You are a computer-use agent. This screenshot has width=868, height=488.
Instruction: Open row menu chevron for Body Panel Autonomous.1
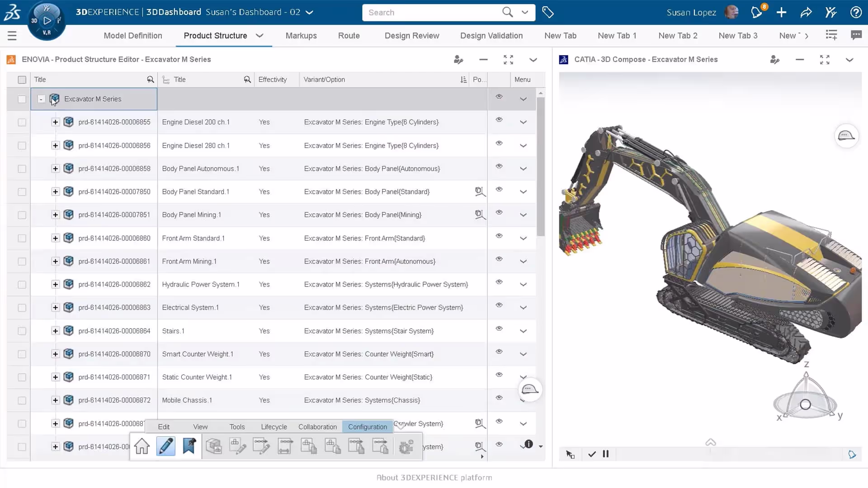point(523,169)
